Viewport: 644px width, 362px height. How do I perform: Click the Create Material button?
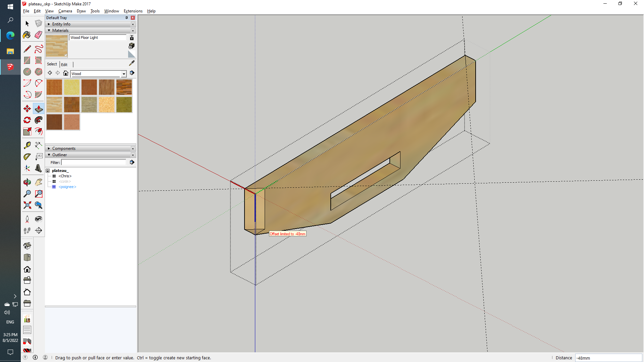tap(132, 46)
